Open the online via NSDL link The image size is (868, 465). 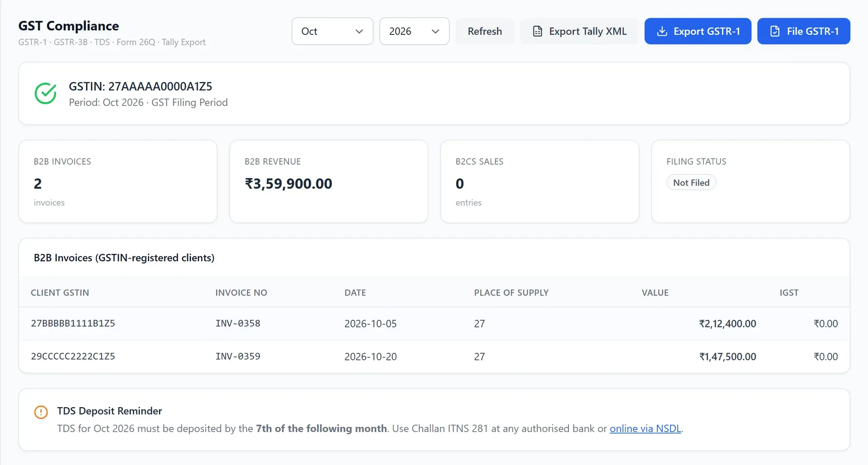point(645,428)
